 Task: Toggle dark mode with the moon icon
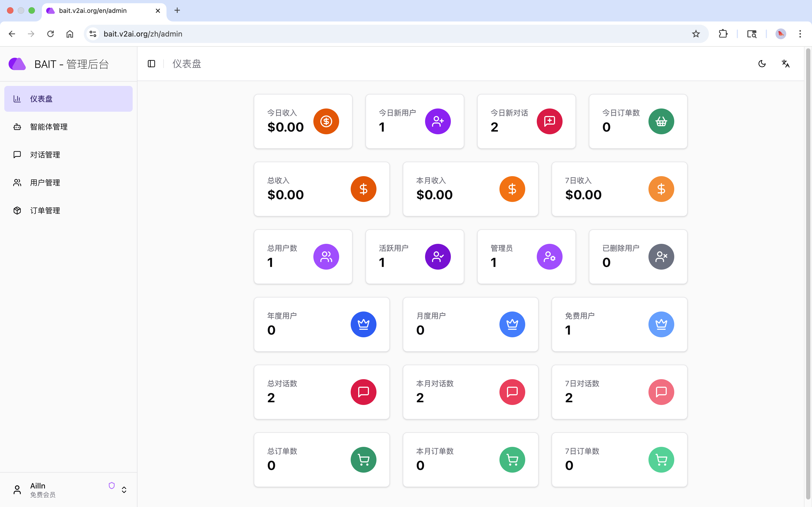762,64
